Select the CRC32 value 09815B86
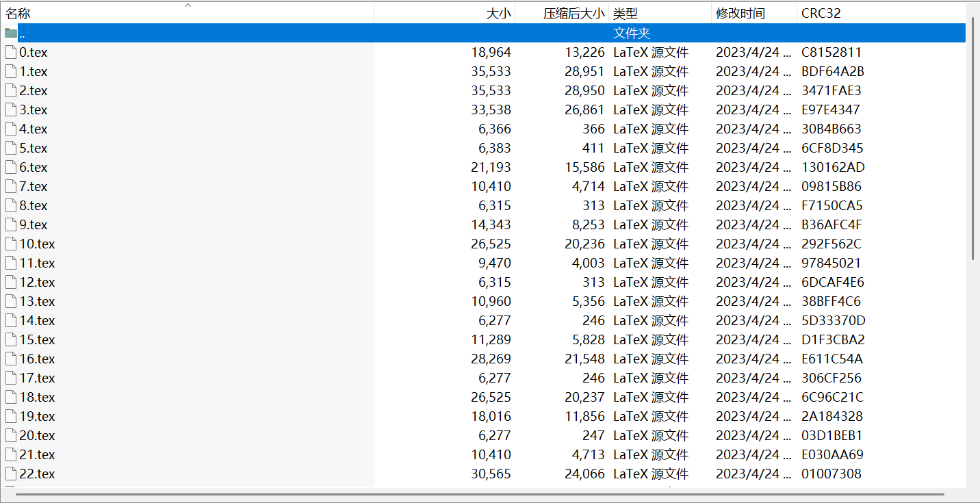The height and width of the screenshot is (503, 980). [x=831, y=186]
